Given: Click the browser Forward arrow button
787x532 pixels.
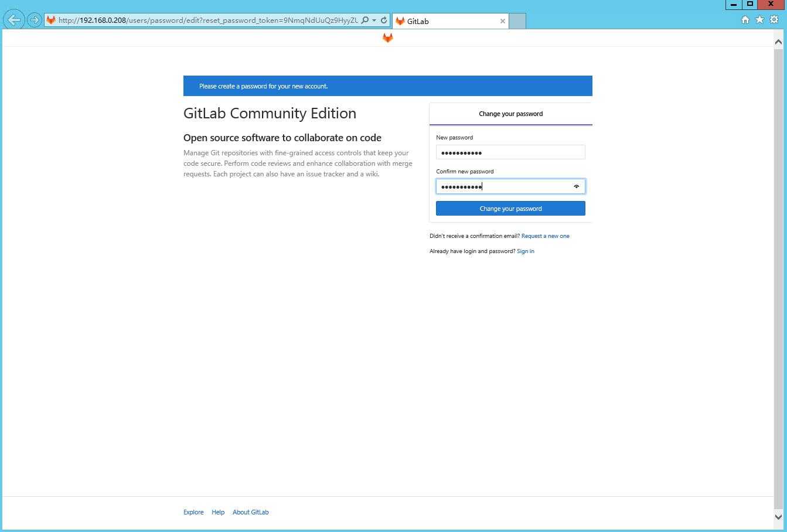Looking at the screenshot, I should (x=35, y=20).
